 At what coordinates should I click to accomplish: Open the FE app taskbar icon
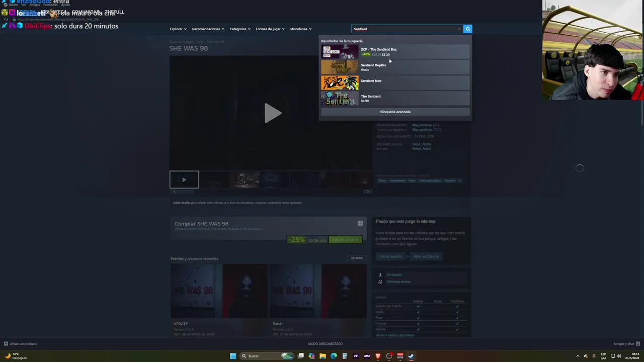point(356,356)
